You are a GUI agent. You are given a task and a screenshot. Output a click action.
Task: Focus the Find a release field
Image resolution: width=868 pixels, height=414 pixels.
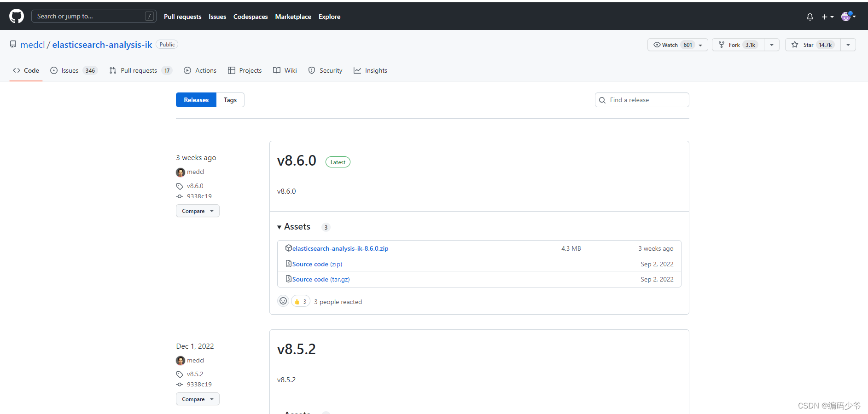[x=642, y=100]
